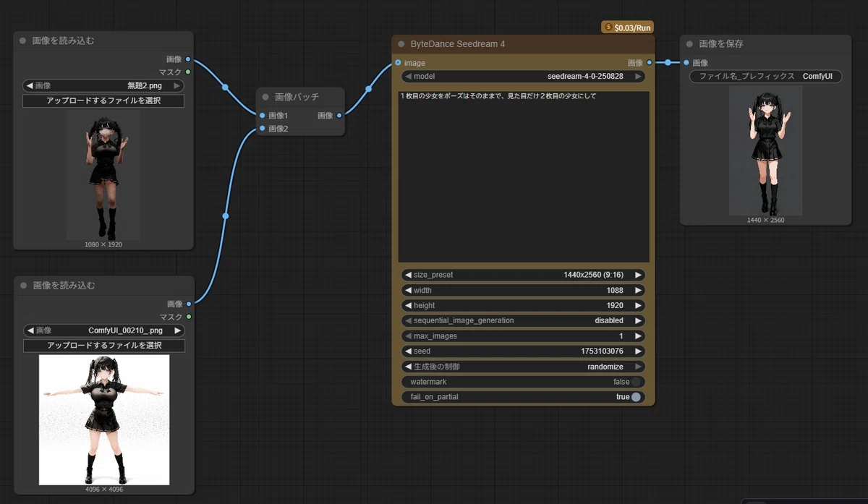The width and height of the screenshot is (868, 504).
Task: Click the 画像2 input port on 画像バッチ
Action: (x=262, y=129)
